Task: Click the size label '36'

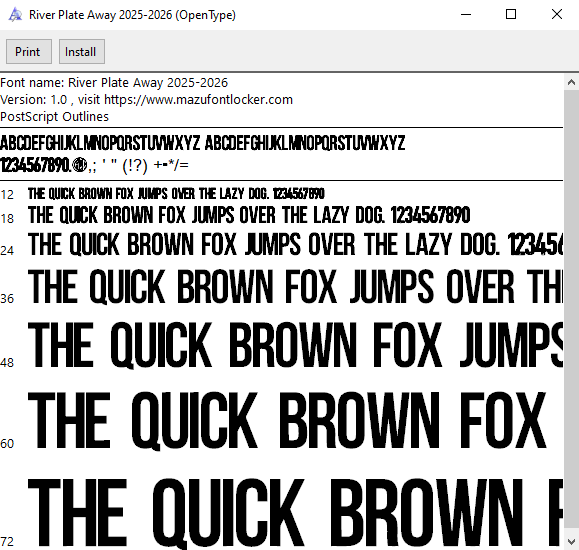Action: [x=7, y=299]
